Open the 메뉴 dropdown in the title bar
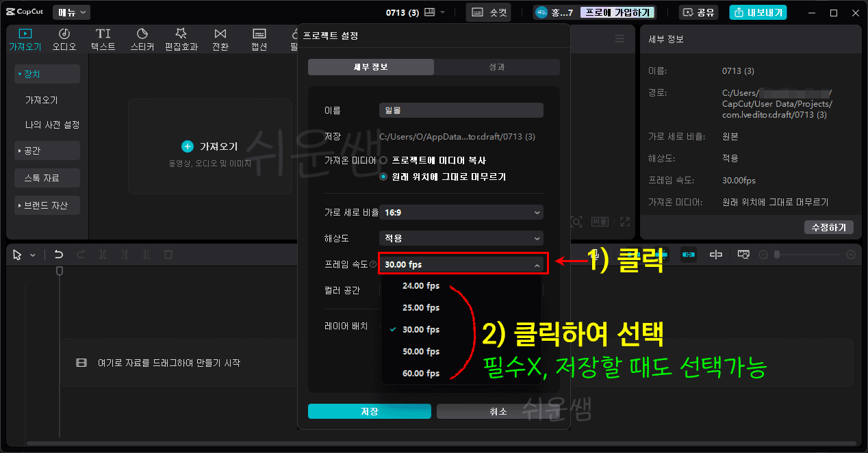This screenshot has width=868, height=453. 72,12
